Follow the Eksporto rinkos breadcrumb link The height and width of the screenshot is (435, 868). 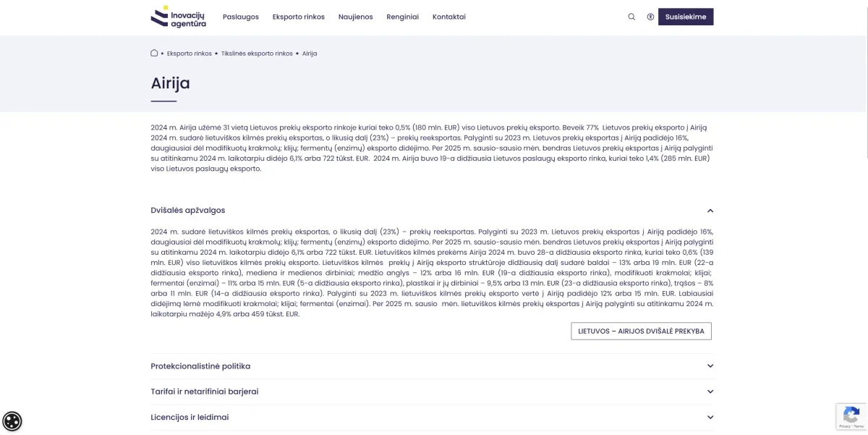click(x=190, y=54)
